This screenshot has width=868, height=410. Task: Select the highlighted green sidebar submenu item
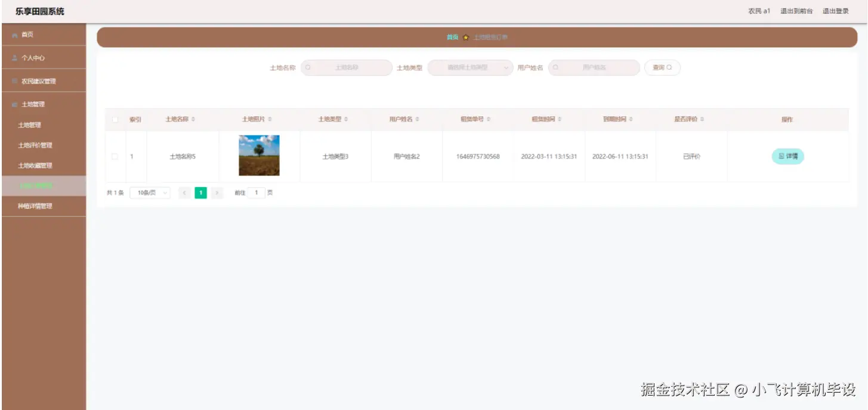(x=44, y=186)
